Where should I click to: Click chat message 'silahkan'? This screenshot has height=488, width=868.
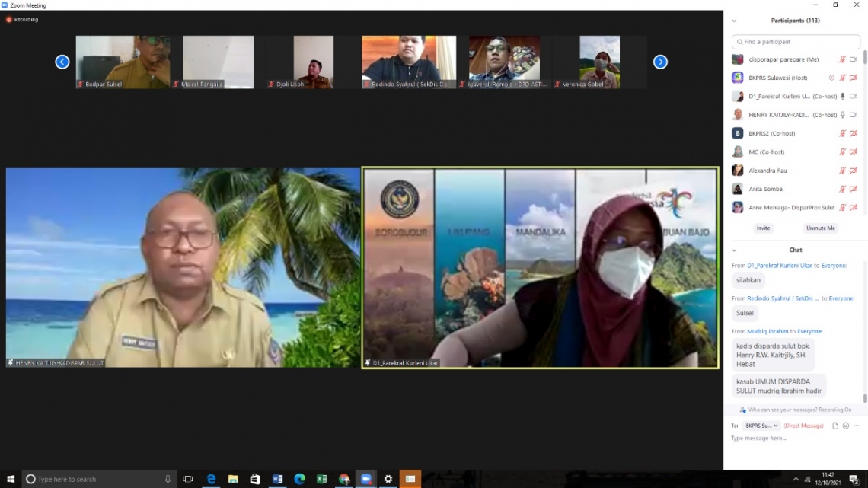pos(748,280)
